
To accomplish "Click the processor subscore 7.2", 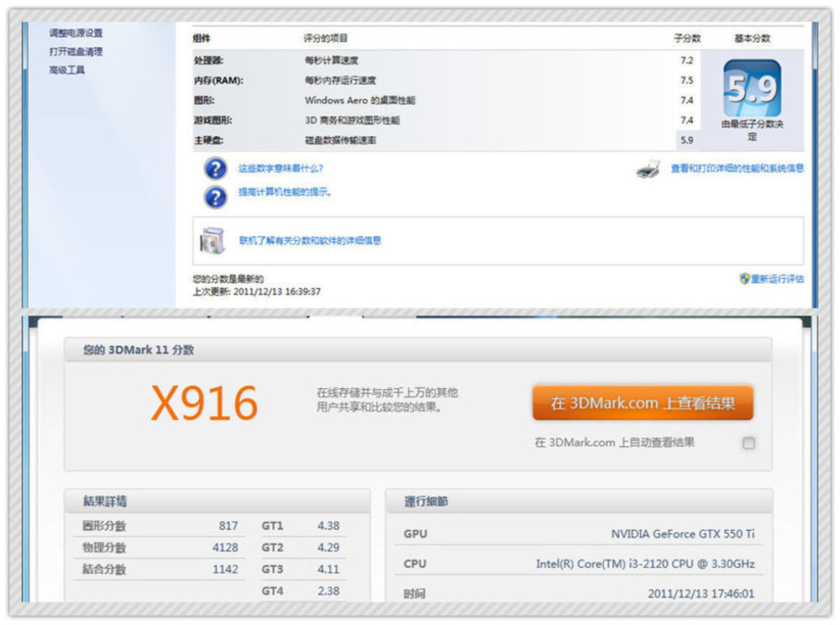I will coord(687,60).
